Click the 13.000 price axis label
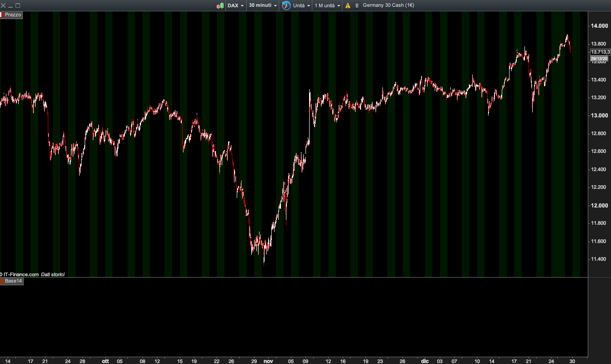Viewport: 611px width, 364px height. 600,116
